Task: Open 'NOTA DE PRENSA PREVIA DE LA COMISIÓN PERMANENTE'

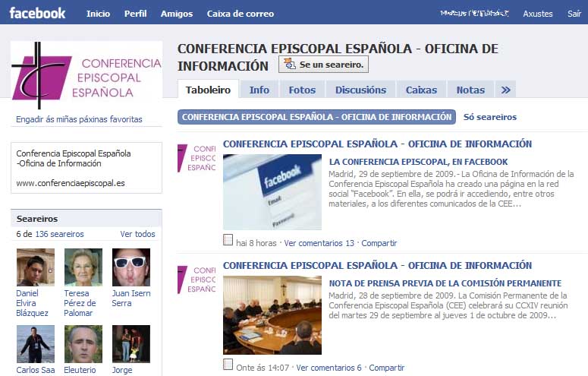Action: click(x=445, y=283)
